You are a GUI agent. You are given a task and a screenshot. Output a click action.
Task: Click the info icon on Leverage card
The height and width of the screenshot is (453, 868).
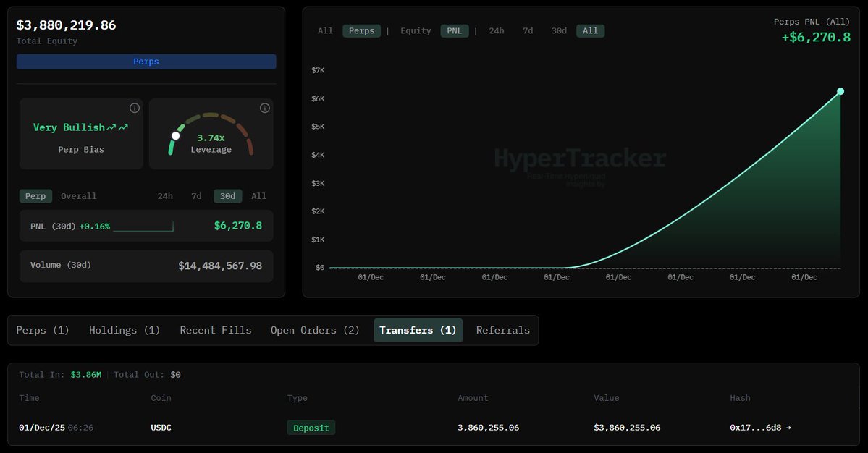(264, 107)
